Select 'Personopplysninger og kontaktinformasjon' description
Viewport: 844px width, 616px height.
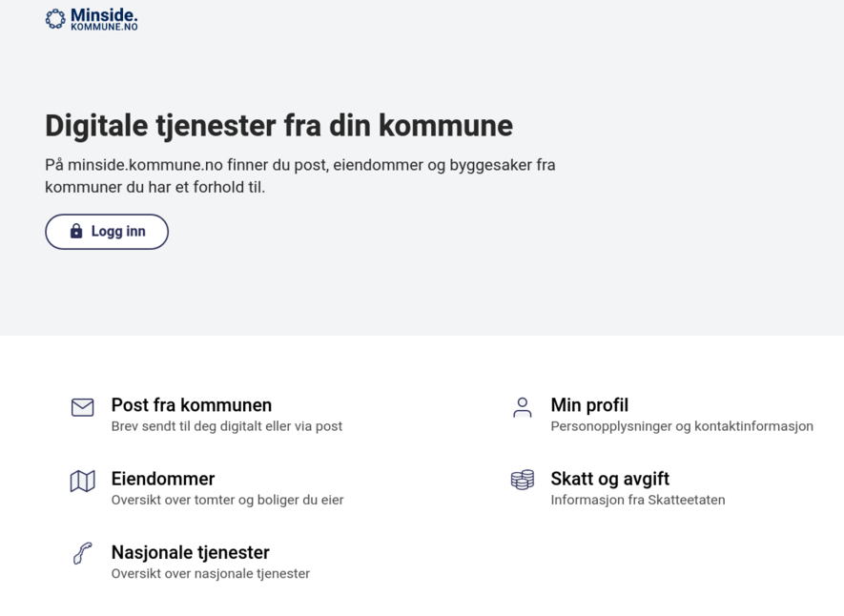(x=682, y=426)
